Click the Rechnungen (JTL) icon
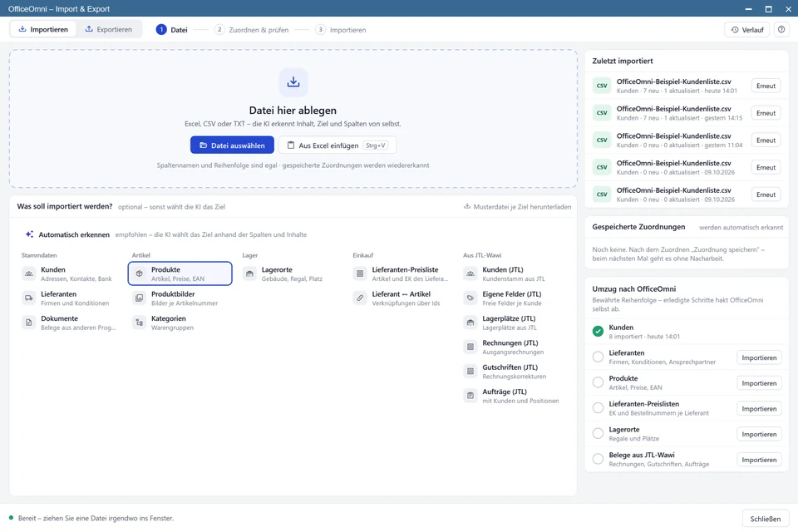This screenshot has height=532, width=798. [x=470, y=347]
